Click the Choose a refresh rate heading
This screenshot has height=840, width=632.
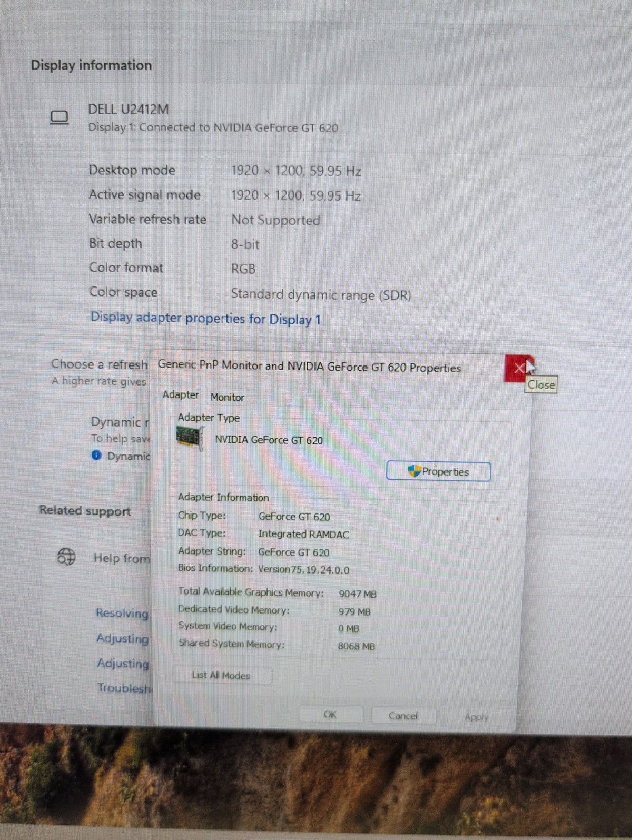point(100,364)
